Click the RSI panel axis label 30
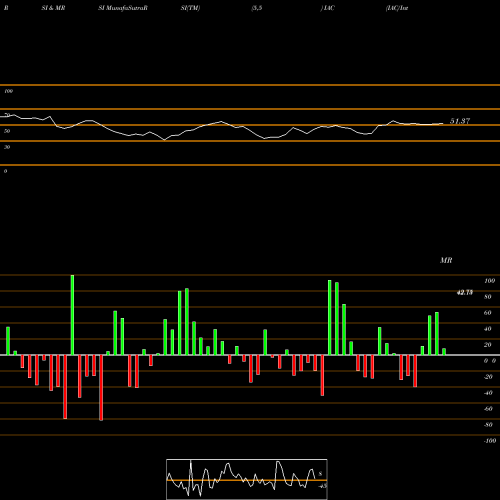The height and width of the screenshot is (500, 500). (7, 147)
